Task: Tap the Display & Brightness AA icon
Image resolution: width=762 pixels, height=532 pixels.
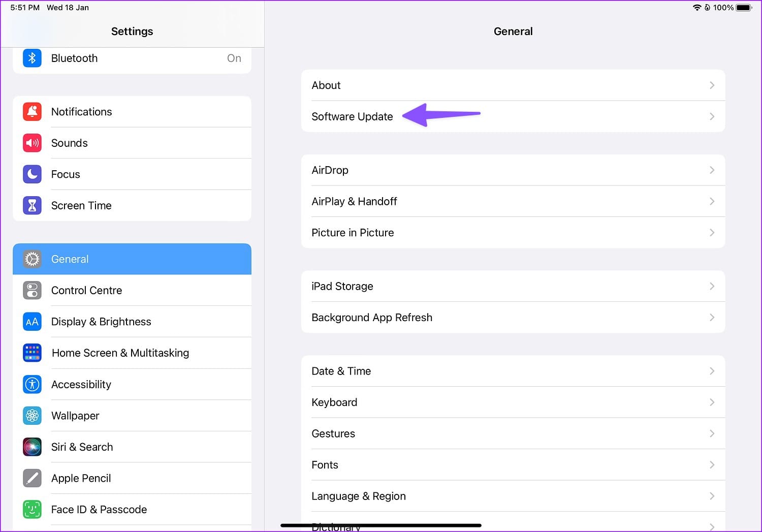Action: tap(32, 322)
